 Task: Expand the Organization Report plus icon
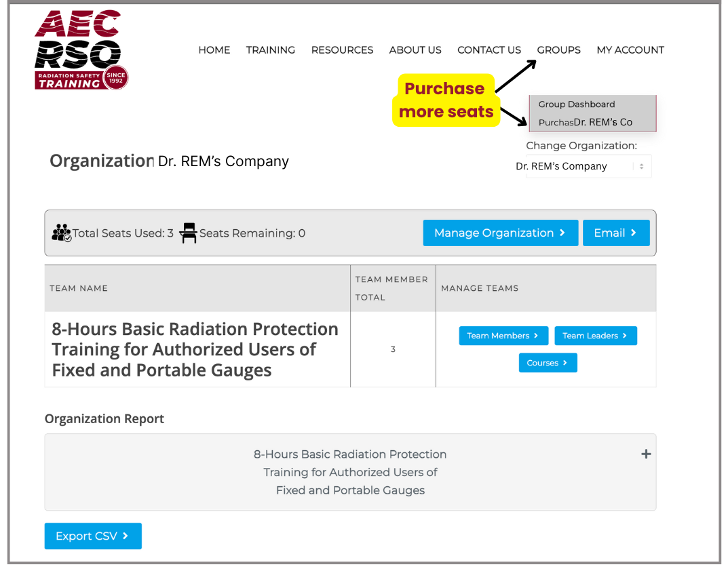645,454
